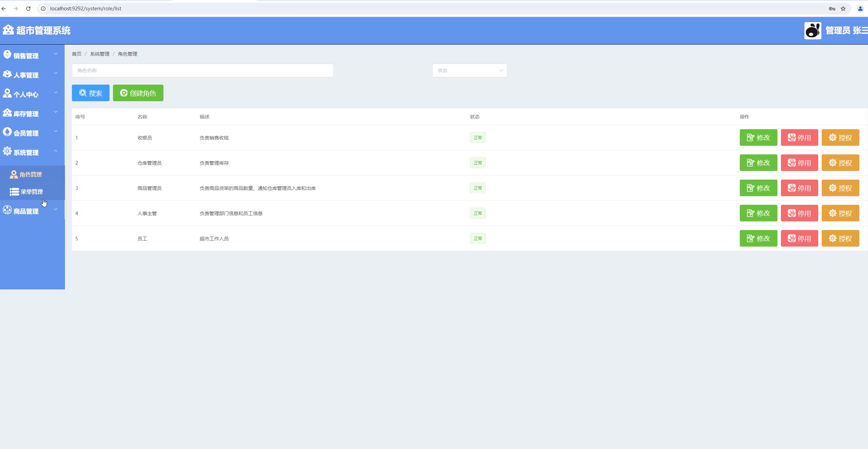Disable the 收银员 role with 停用
Screen dimensions: 868x449
799,138
